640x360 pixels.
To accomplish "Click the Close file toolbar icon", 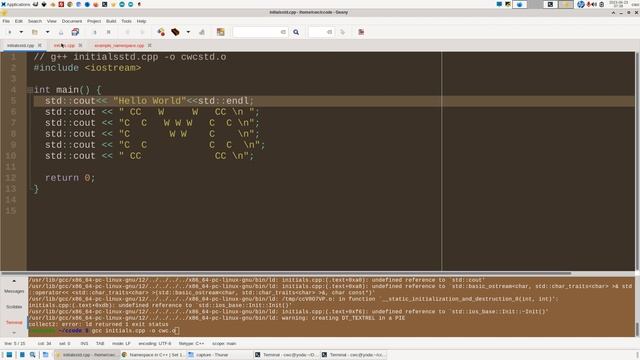I will coord(109,32).
